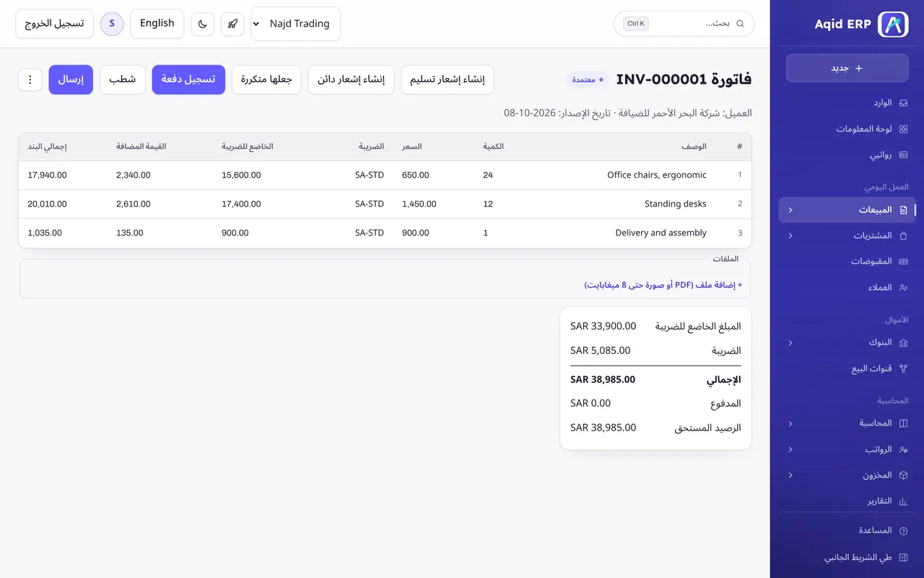Click the banks (البنوك) building icon
This screenshot has width=924, height=578.
coord(903,342)
